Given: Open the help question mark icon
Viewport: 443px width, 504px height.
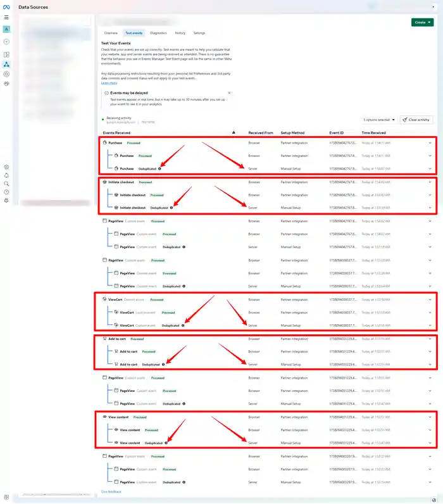Looking at the screenshot, I should click(x=6, y=192).
